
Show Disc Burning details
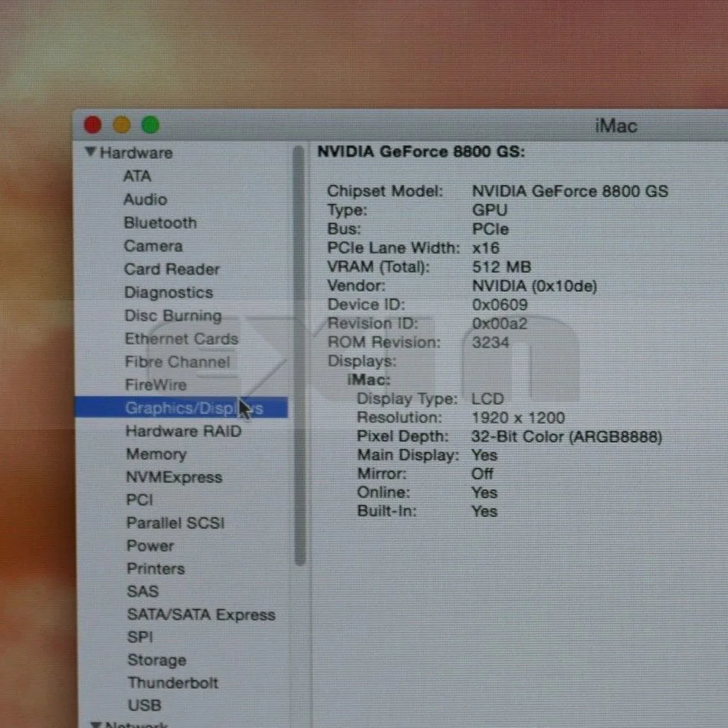pos(172,315)
